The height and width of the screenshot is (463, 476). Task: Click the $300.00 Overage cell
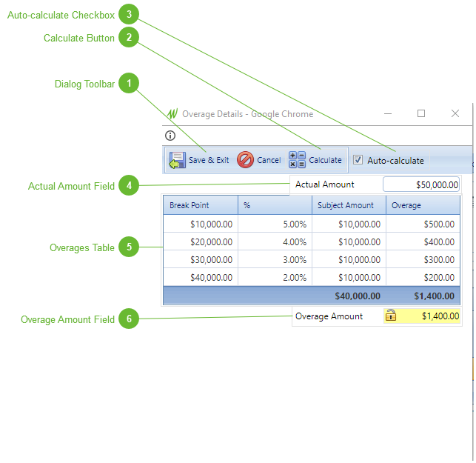click(423, 260)
